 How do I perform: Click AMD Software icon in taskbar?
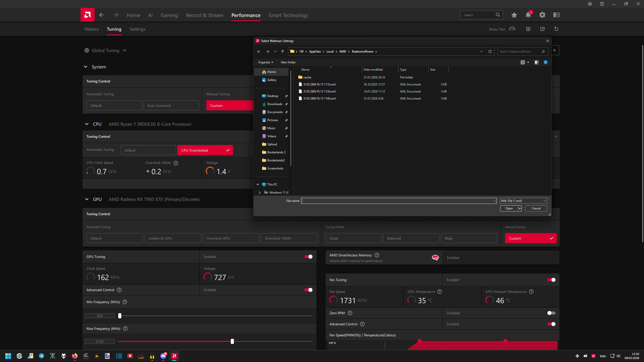(x=174, y=356)
